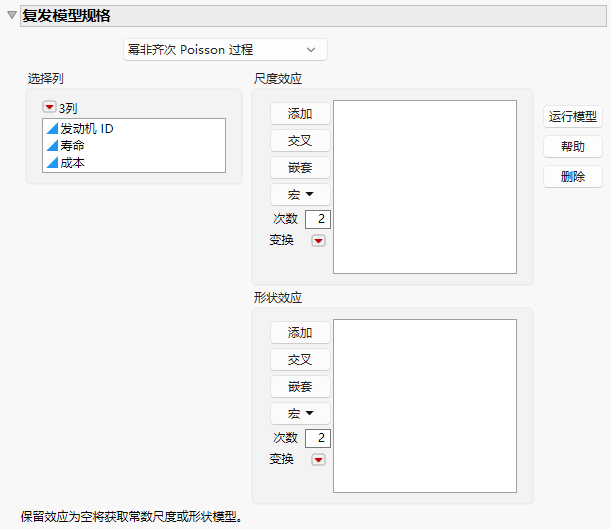Click 嵌套 under 形状效应
This screenshot has width=611, height=529.
pyautogui.click(x=300, y=387)
